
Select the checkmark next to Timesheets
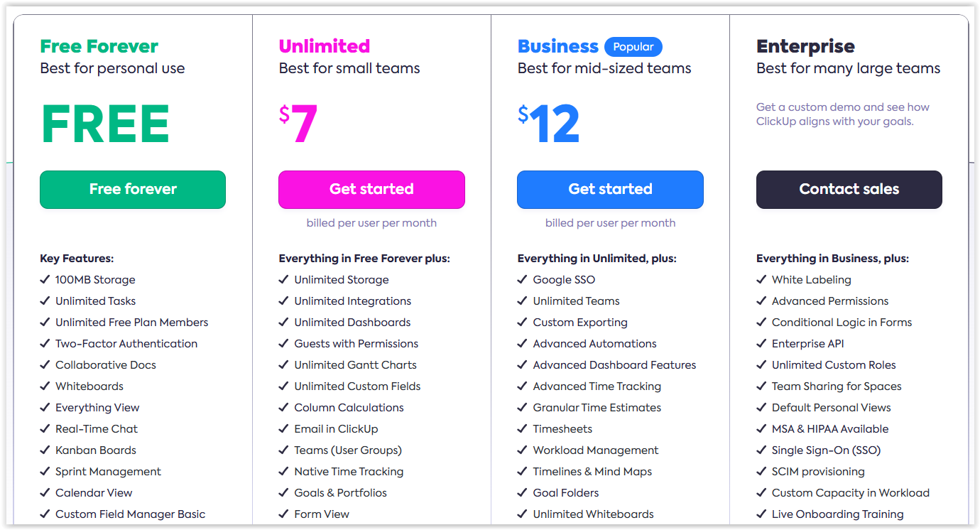[521, 428]
